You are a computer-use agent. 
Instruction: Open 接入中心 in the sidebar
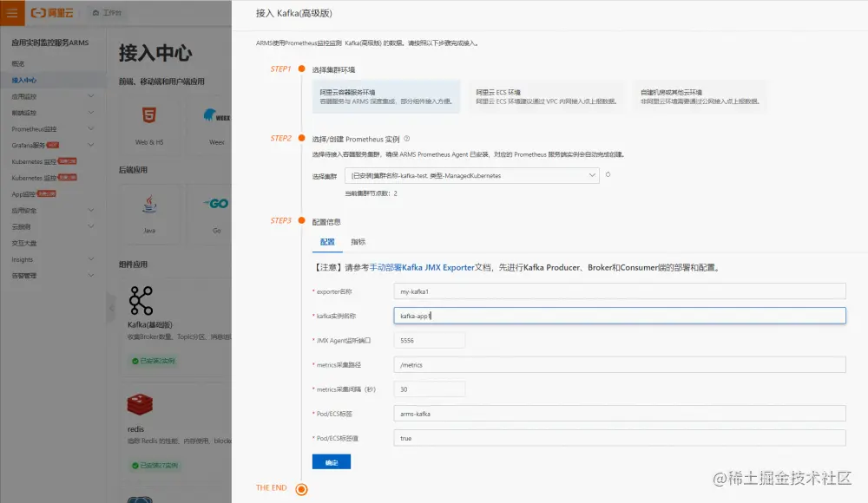[23, 81]
